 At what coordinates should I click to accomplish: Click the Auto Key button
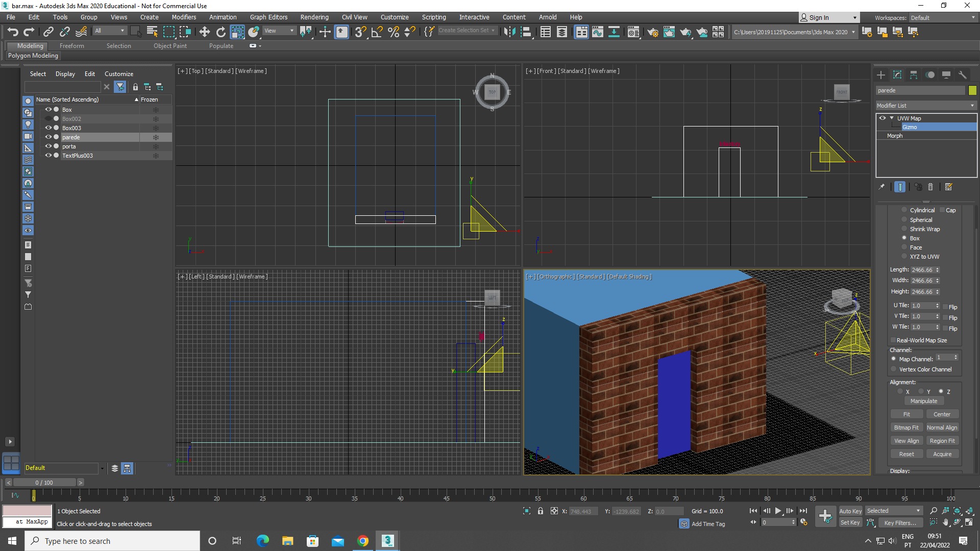click(x=850, y=511)
